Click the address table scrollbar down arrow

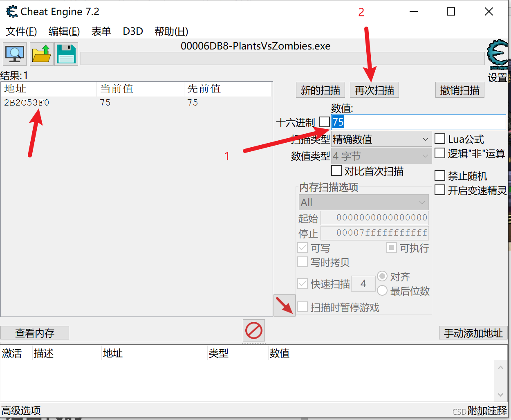click(500, 395)
